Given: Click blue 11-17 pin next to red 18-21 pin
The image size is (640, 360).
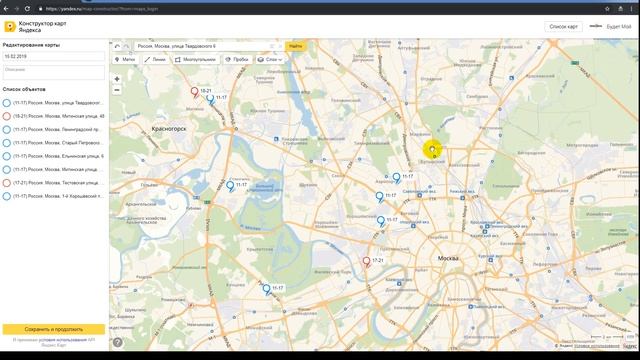Looking at the screenshot, I should [210, 99].
